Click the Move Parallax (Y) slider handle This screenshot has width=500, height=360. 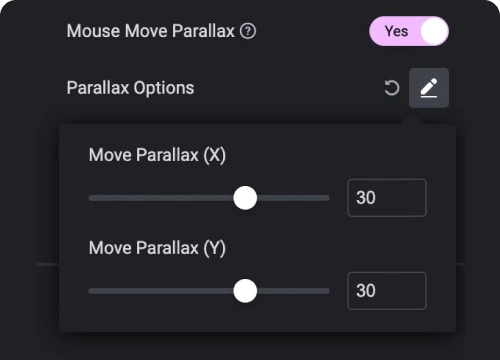pyautogui.click(x=245, y=291)
